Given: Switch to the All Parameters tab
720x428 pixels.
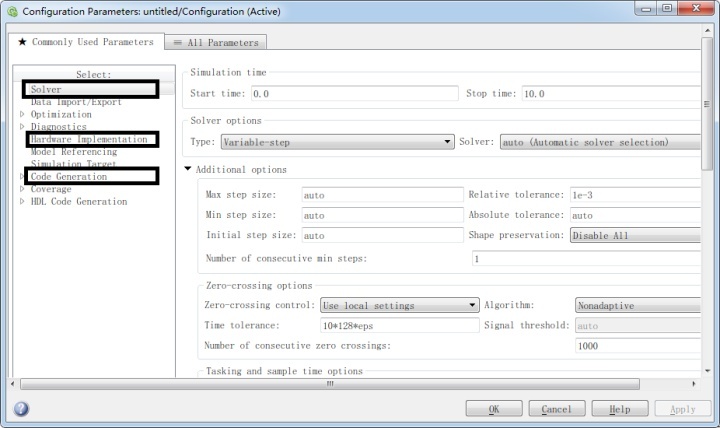Looking at the screenshot, I should click(216, 42).
